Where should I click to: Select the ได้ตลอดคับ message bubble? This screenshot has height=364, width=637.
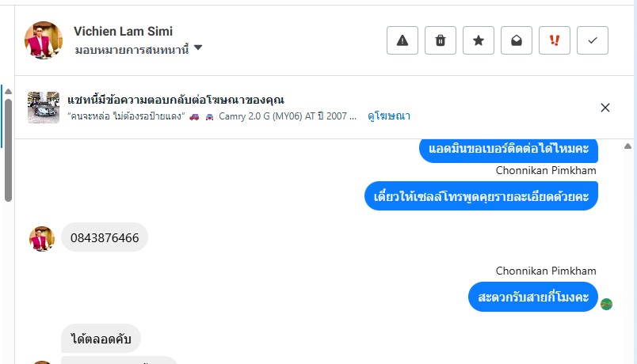101,339
